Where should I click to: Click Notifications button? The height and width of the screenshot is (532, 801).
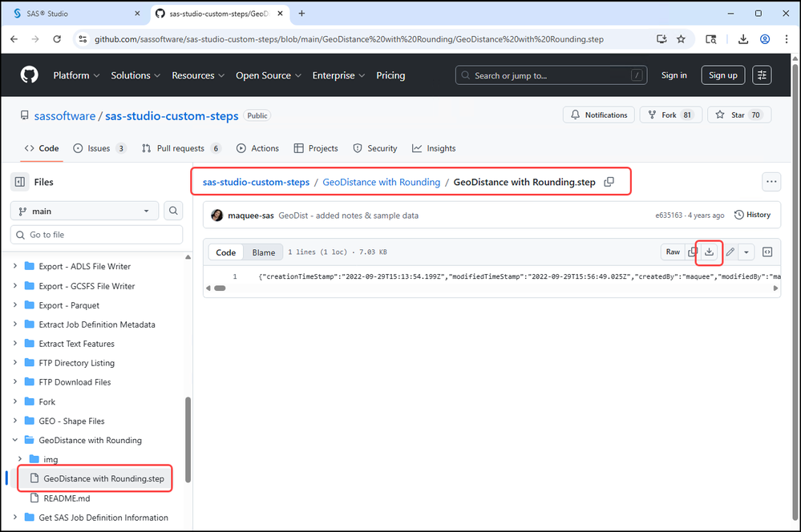599,115
